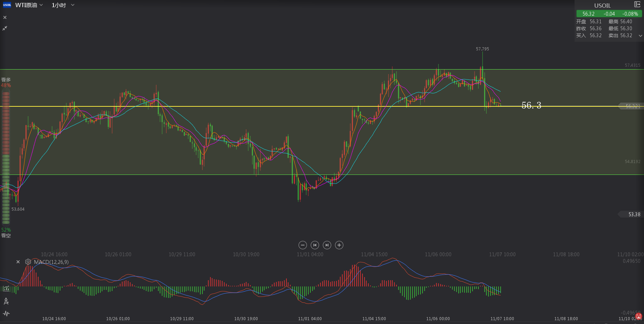Click the 0.49650 MACD scale label
This screenshot has height=324, width=644.
pyautogui.click(x=632, y=261)
